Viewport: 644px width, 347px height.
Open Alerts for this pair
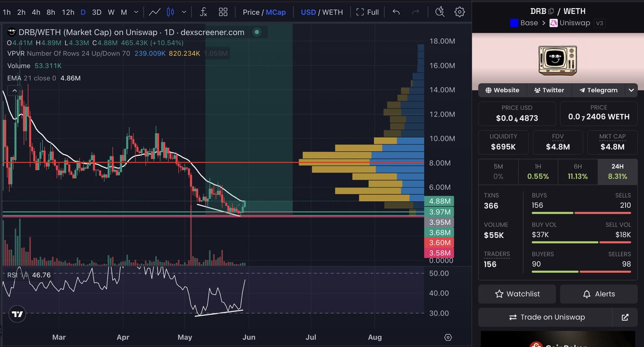click(599, 294)
